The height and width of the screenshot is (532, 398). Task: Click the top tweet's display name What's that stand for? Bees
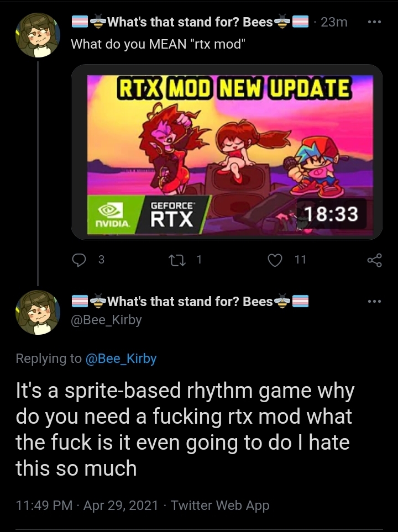coord(190,22)
